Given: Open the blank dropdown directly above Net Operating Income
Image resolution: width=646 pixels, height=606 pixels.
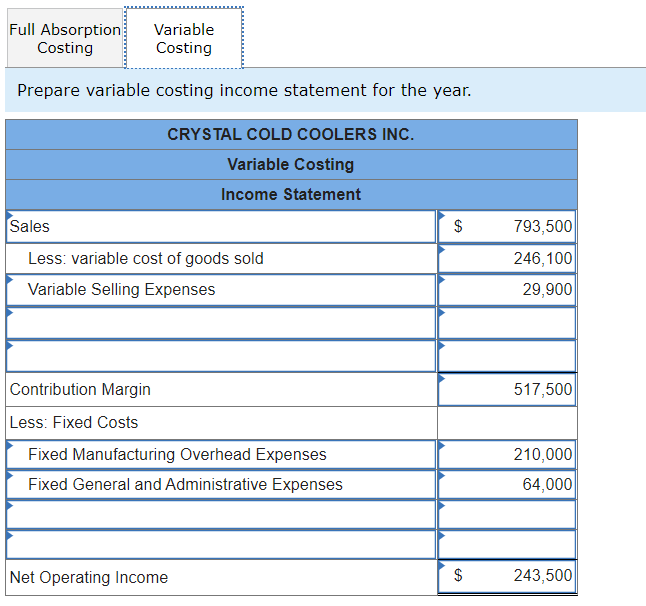Looking at the screenshot, I should click(221, 545).
